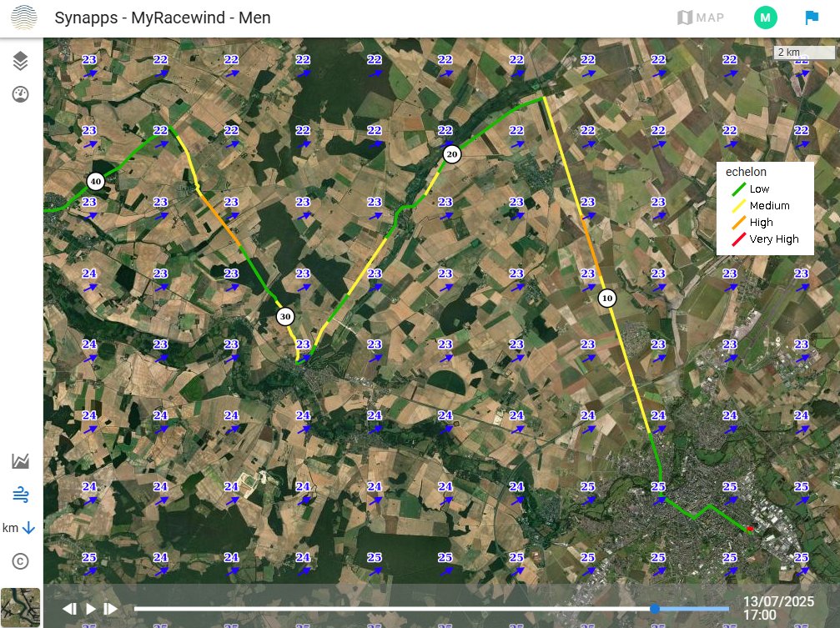
Task: Click the km 30 route marker
Action: coord(285,317)
